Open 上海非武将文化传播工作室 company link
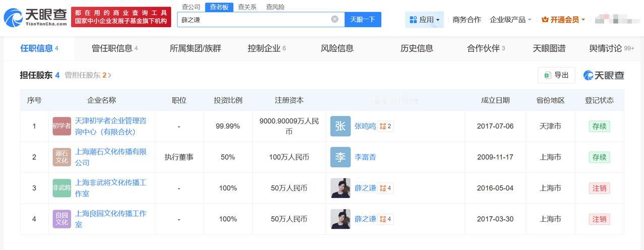 pos(111,188)
